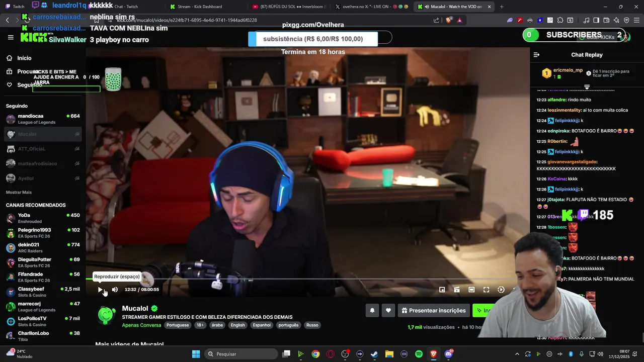Open ericmelo_mp top gifter entry
Screen dimensions: 644x362
tap(562, 73)
